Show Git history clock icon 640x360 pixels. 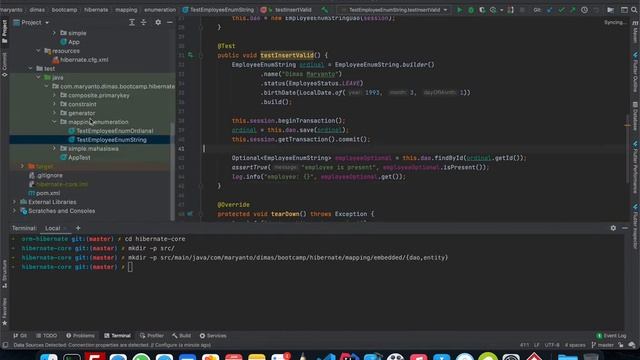point(584,10)
